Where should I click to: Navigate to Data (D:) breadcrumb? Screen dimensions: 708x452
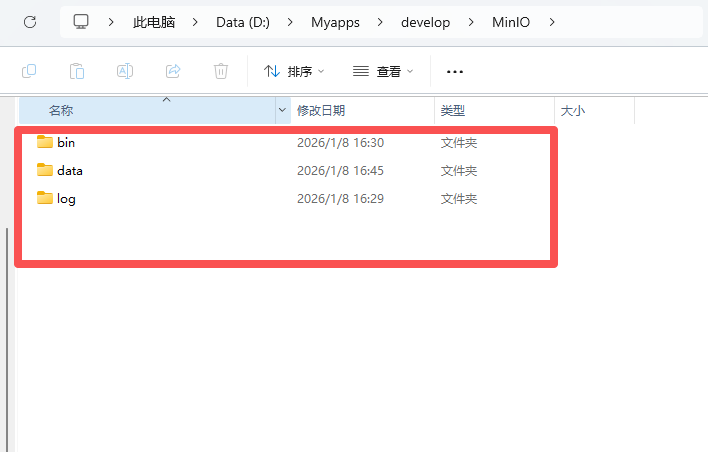coord(243,22)
